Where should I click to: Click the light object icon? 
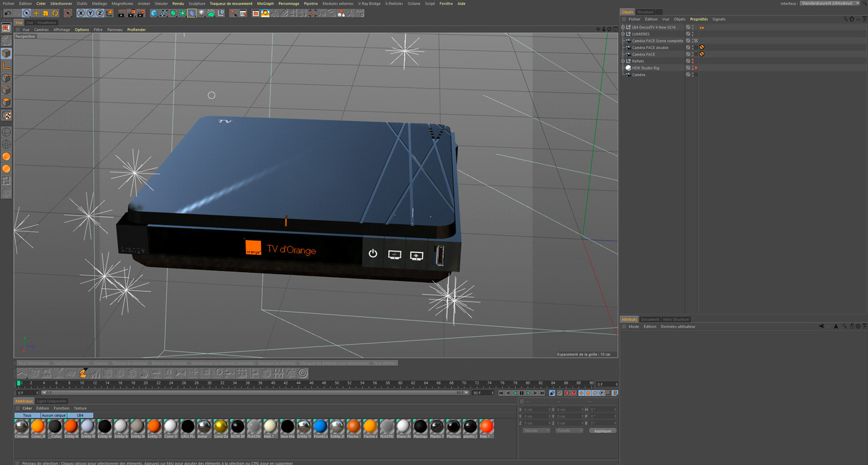[x=202, y=13]
